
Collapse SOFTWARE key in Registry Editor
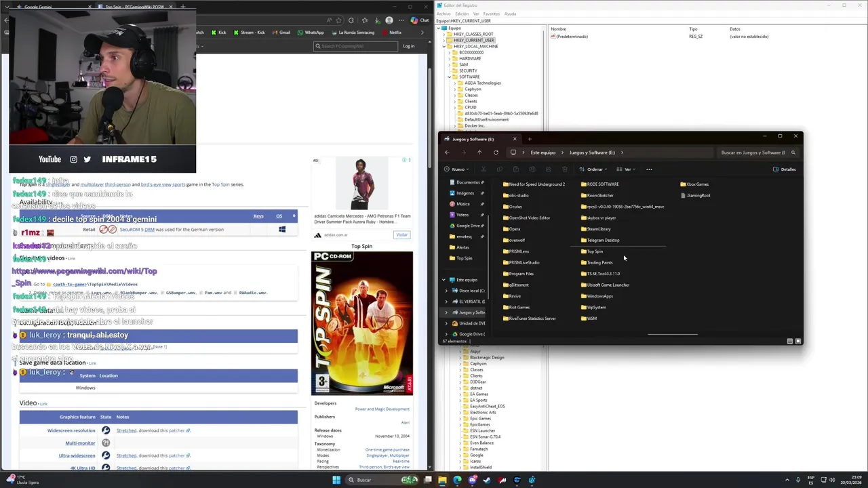450,77
